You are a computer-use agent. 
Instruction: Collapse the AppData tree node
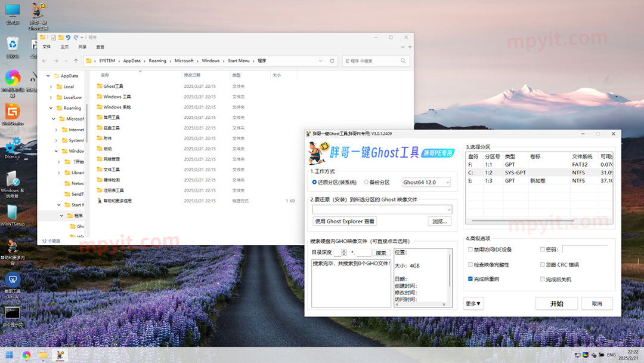pos(48,76)
